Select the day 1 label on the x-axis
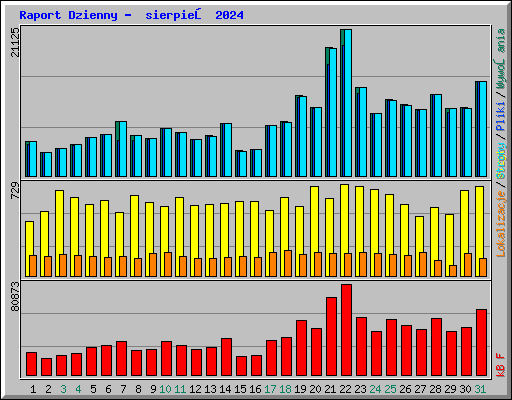The image size is (512, 400). [x=33, y=389]
